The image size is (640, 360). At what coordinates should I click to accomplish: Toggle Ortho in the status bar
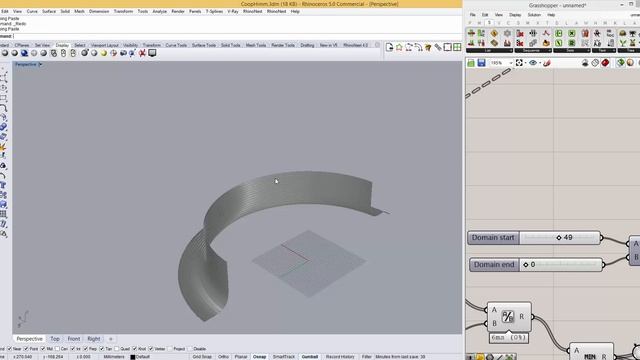coord(223,357)
